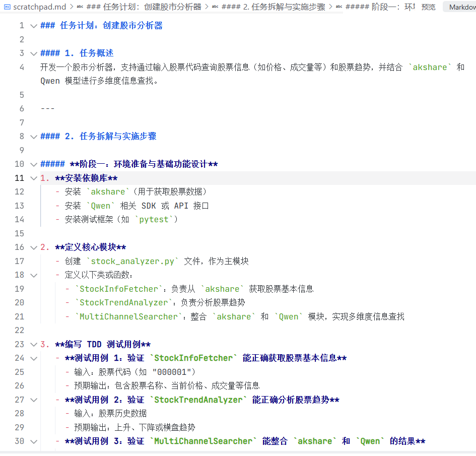The height and width of the screenshot is (456, 476).
Task: Click `StockTrendAnalyzer` on line 20
Action: tap(123, 303)
